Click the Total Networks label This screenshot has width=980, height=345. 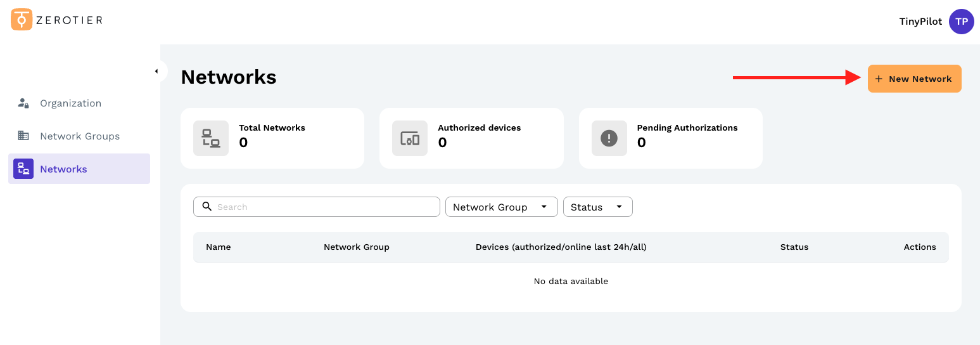point(272,127)
